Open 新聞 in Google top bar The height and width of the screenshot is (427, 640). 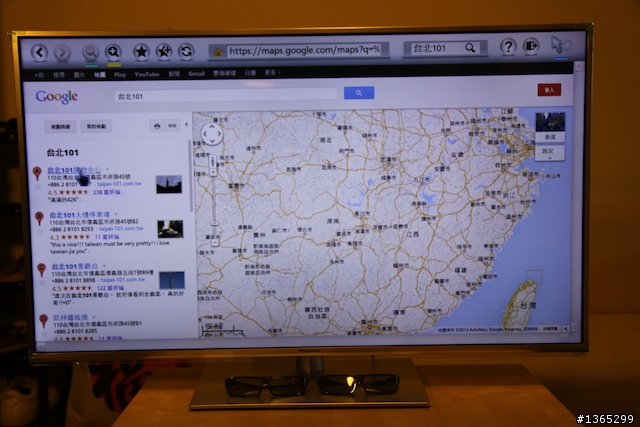point(174,74)
